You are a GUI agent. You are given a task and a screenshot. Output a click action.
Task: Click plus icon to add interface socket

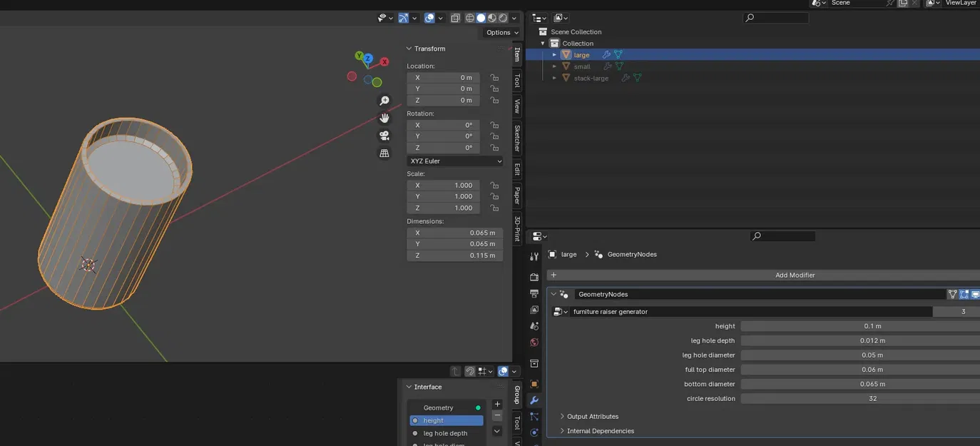(497, 404)
